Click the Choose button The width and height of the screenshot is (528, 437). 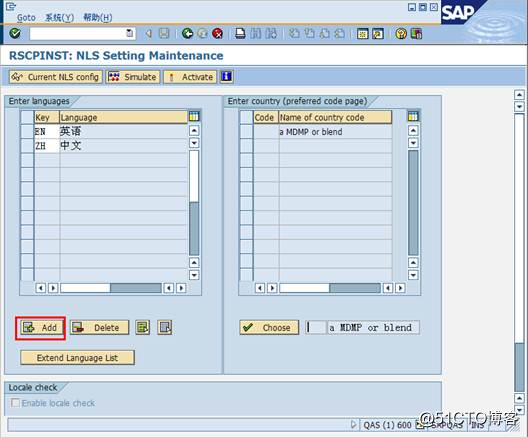point(269,328)
